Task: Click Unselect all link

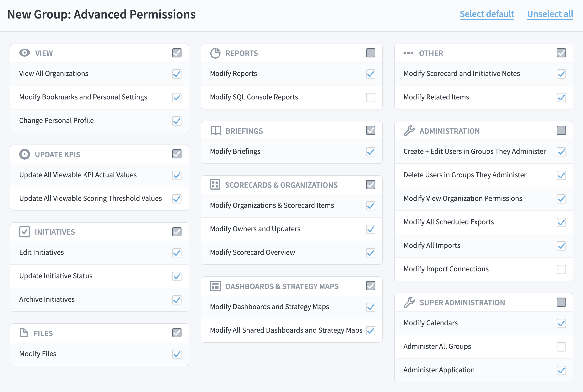Action: 550,14
